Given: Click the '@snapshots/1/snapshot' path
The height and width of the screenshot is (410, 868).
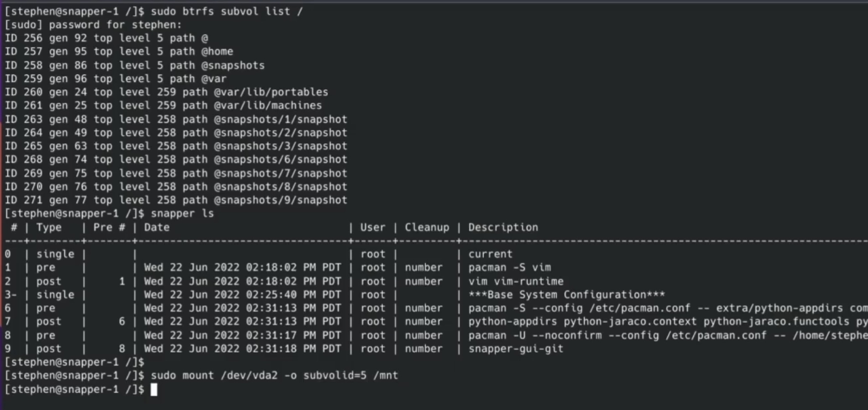Looking at the screenshot, I should 281,119.
